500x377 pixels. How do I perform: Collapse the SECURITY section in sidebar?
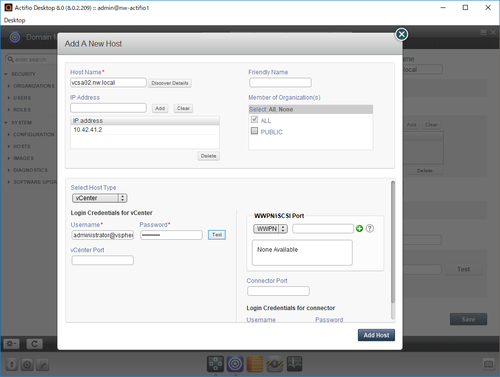point(6,74)
